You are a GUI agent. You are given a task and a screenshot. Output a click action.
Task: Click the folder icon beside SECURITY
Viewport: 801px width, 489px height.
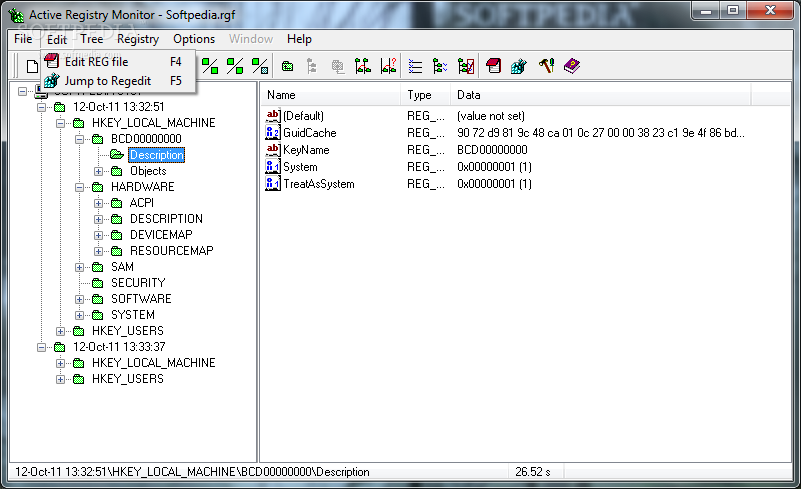(x=98, y=283)
